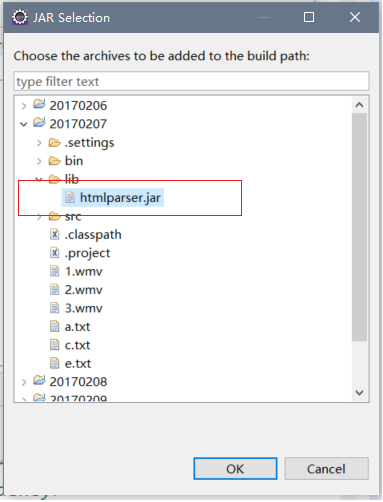The image size is (383, 502).
Task: Expand the 20170206 project node
Action: click(x=24, y=106)
